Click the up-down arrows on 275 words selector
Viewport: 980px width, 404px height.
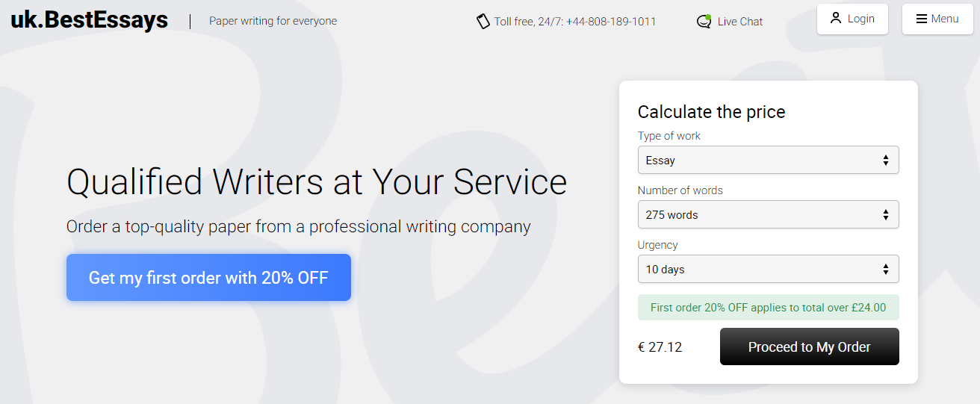pos(886,215)
